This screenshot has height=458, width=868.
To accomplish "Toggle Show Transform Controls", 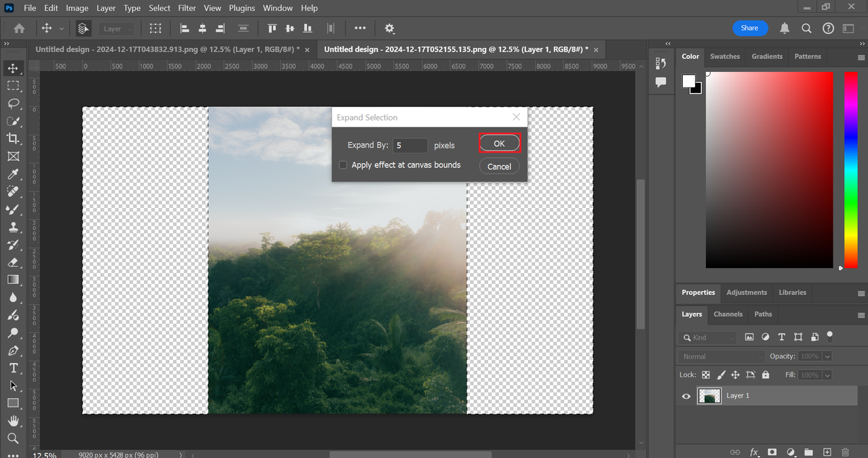I will [x=155, y=28].
